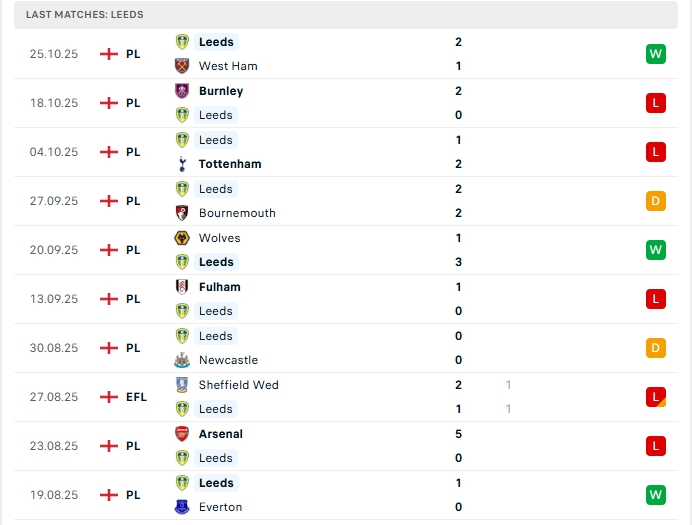Click the yellow D badge for Bournemouth match
The image size is (692, 525).
click(x=655, y=201)
